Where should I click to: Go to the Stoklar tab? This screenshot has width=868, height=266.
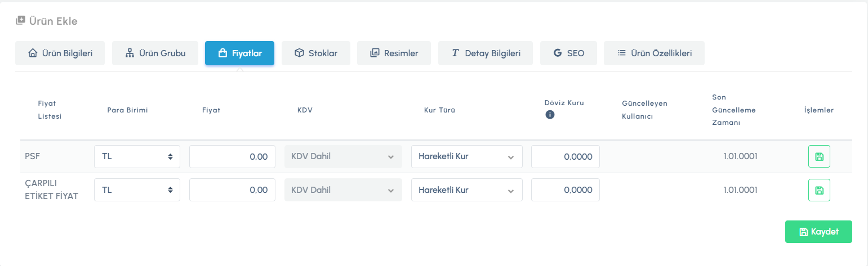[316, 53]
